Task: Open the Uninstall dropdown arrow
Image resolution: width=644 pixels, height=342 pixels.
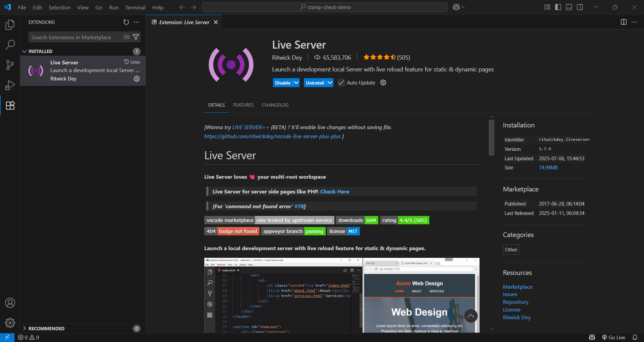Action: (x=330, y=82)
